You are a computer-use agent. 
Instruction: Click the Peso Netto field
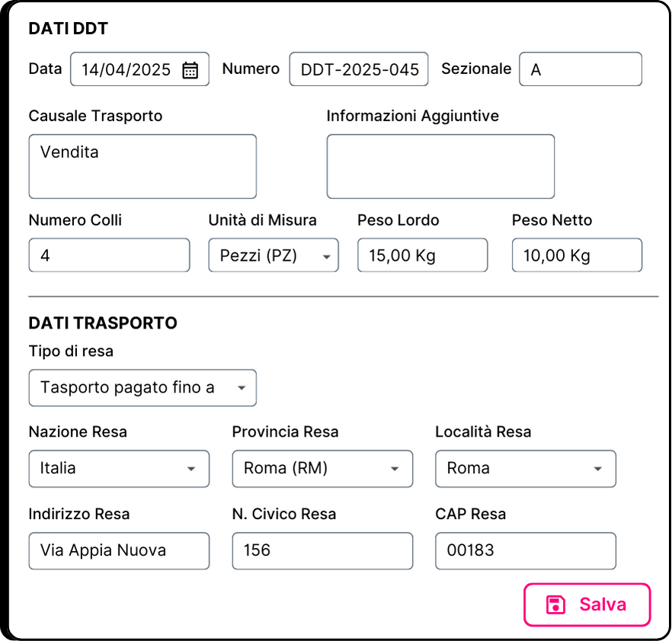pos(577,255)
